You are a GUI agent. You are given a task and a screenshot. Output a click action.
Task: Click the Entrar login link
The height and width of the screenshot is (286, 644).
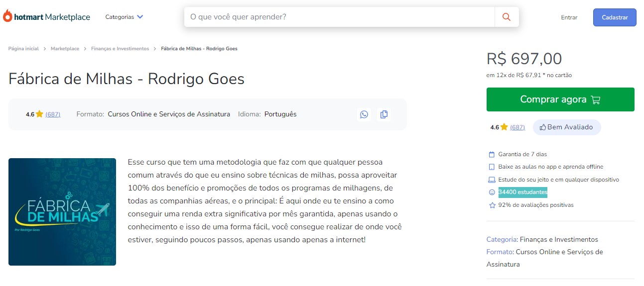[x=569, y=17]
